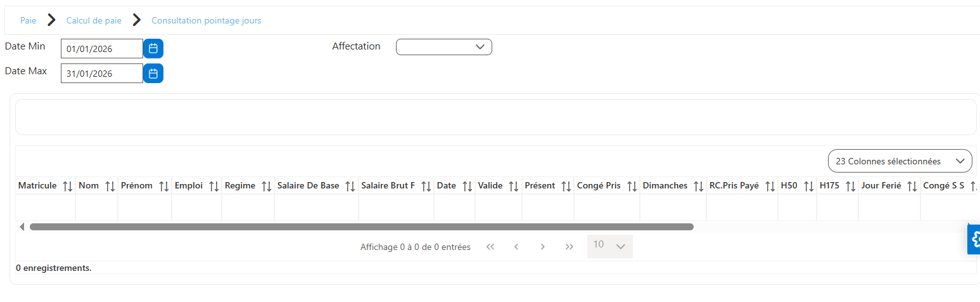Open the rows-per-page dropdown showing 10
This screenshot has width=980, height=302.
(610, 246)
